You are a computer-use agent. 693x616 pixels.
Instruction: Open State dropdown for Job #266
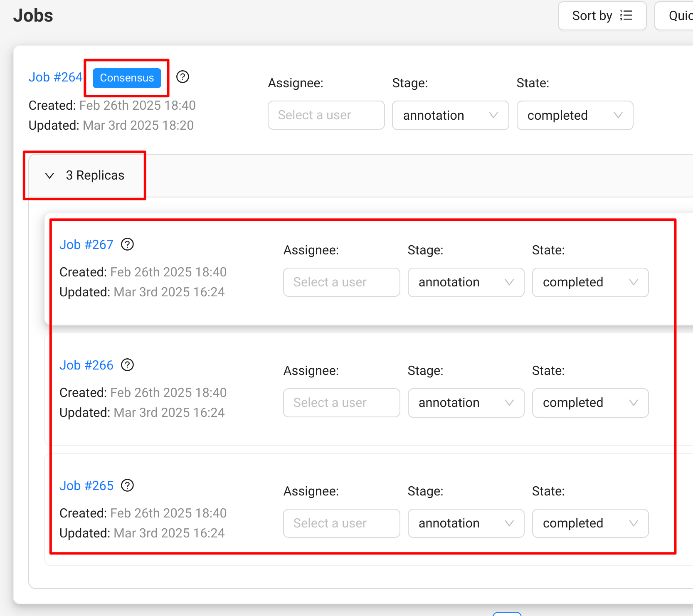coord(590,403)
